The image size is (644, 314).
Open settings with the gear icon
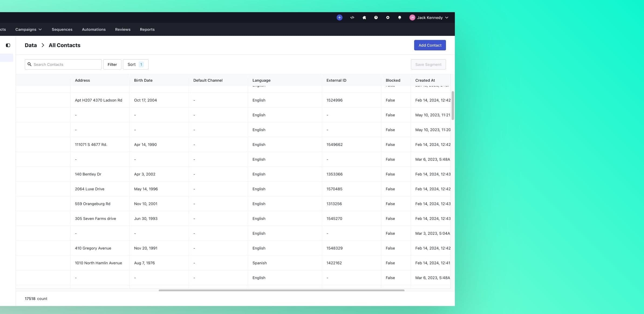[x=388, y=17]
